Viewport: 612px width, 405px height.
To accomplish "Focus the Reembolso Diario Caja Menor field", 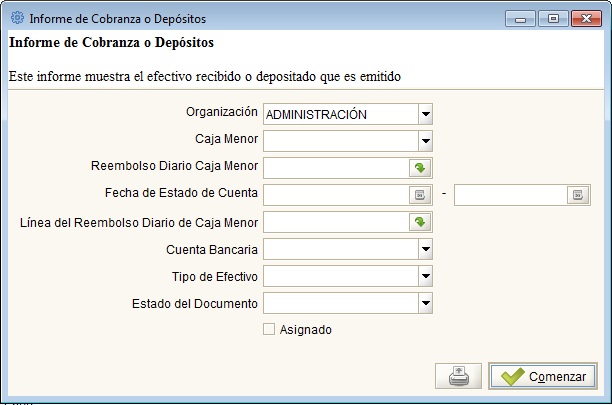I will pyautogui.click(x=336, y=168).
